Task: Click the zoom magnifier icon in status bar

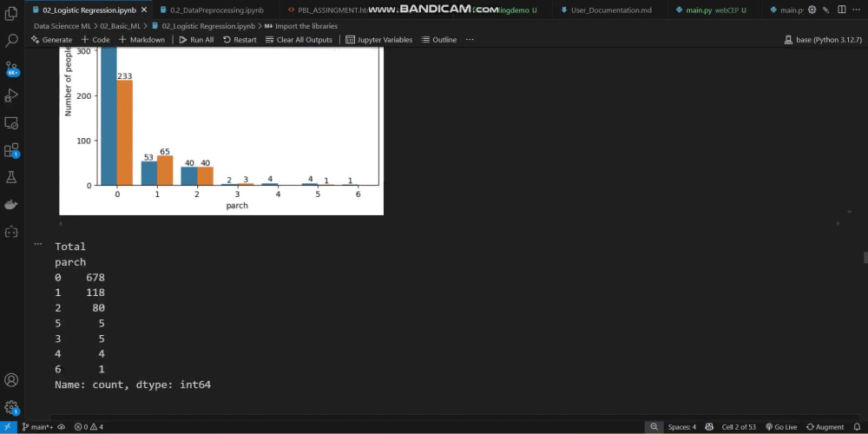Action: (x=654, y=427)
